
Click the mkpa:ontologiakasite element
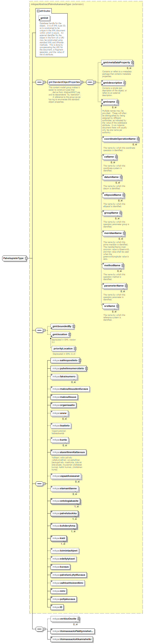point(65,501)
